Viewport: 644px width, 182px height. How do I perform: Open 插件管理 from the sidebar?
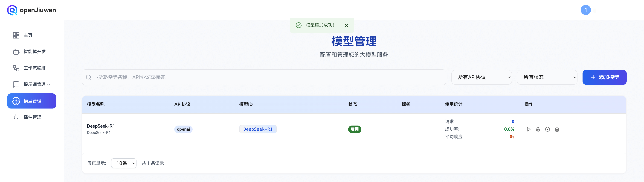[x=32, y=117]
